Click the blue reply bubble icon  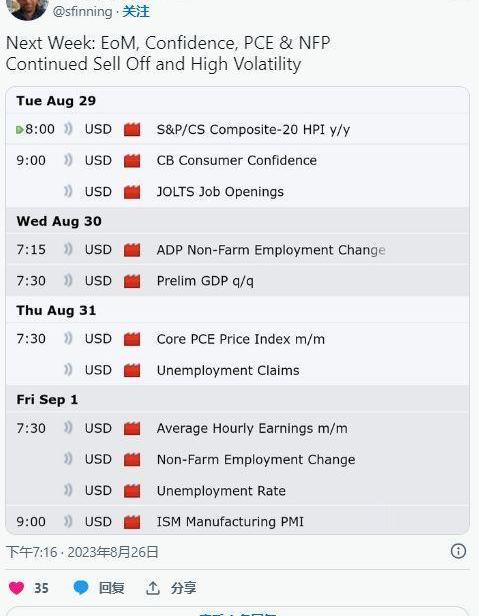(81, 588)
